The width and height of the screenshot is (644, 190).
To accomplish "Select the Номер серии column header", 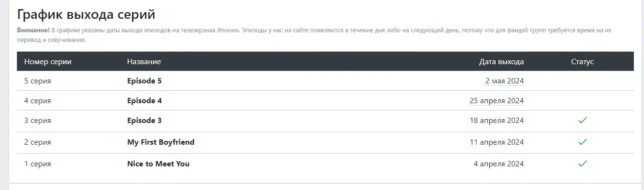I will [x=48, y=62].
